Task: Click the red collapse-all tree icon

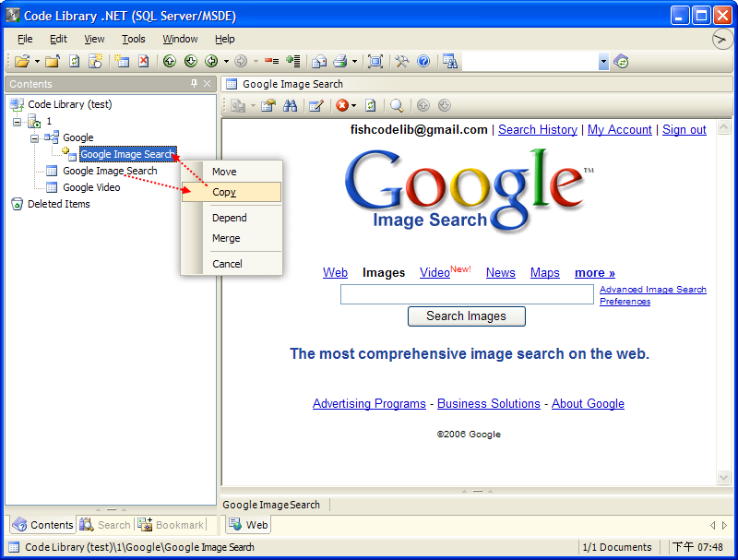Action: click(271, 62)
